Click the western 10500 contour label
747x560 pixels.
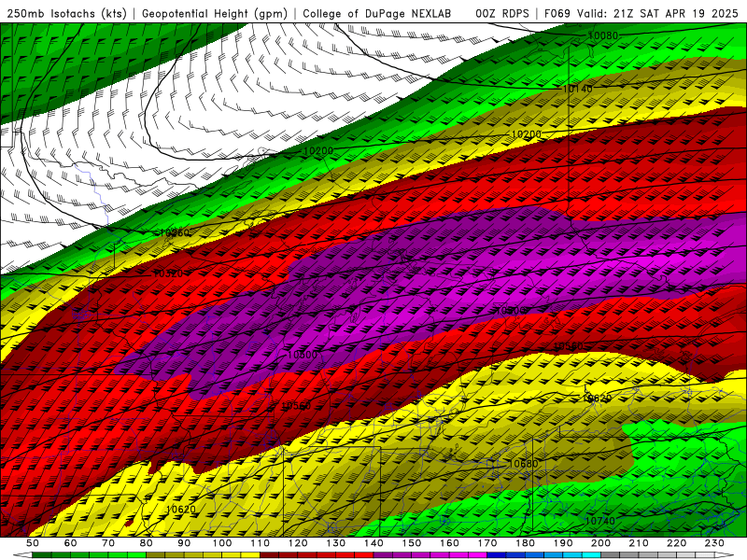pos(303,355)
